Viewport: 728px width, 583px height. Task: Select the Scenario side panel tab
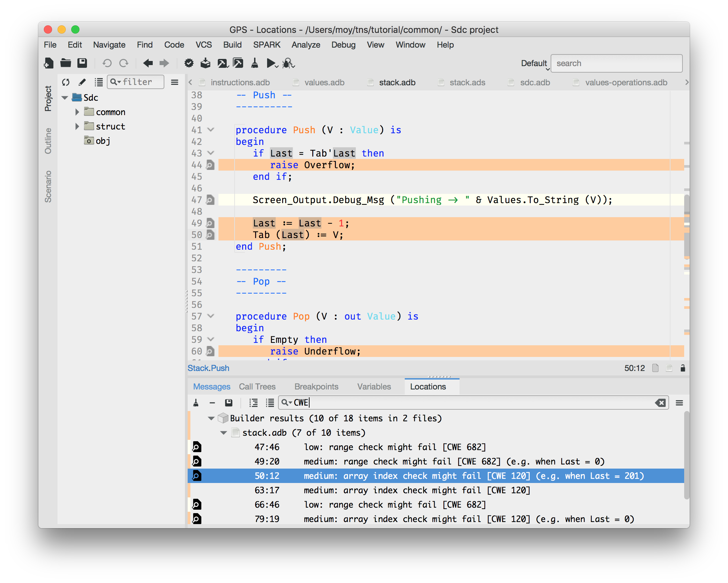(x=48, y=187)
